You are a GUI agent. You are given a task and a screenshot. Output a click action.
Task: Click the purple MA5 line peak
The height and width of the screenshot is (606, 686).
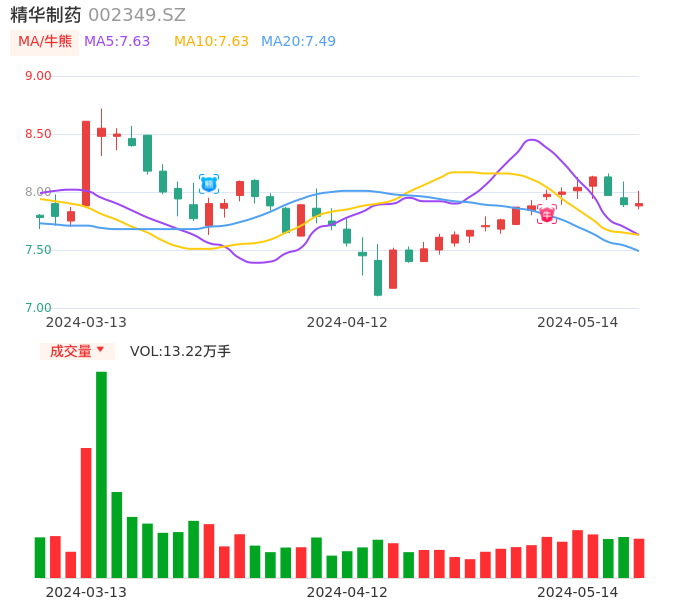click(x=531, y=140)
